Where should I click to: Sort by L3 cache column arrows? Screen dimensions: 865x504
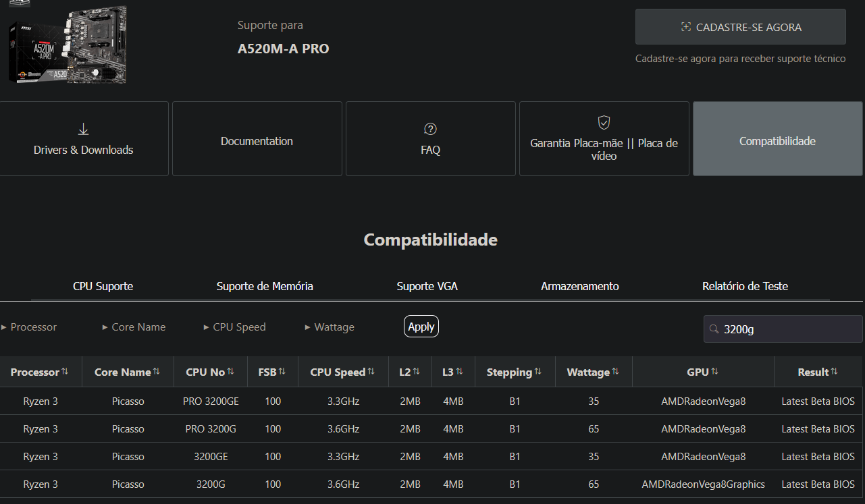[x=459, y=372]
